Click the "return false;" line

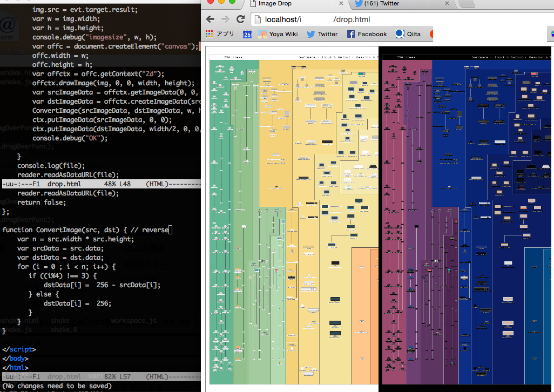click(x=42, y=202)
